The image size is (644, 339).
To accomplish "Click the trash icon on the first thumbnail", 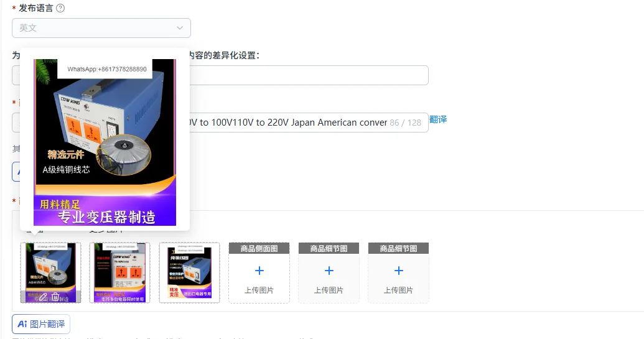I will (x=55, y=297).
